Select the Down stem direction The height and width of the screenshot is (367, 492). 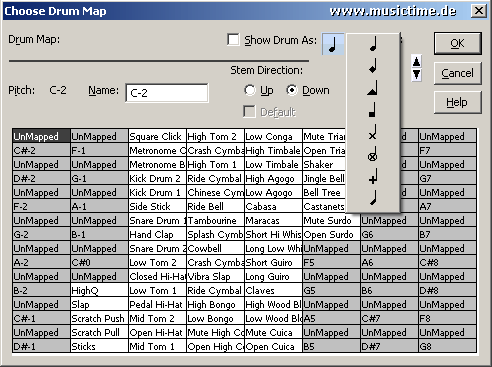(292, 90)
